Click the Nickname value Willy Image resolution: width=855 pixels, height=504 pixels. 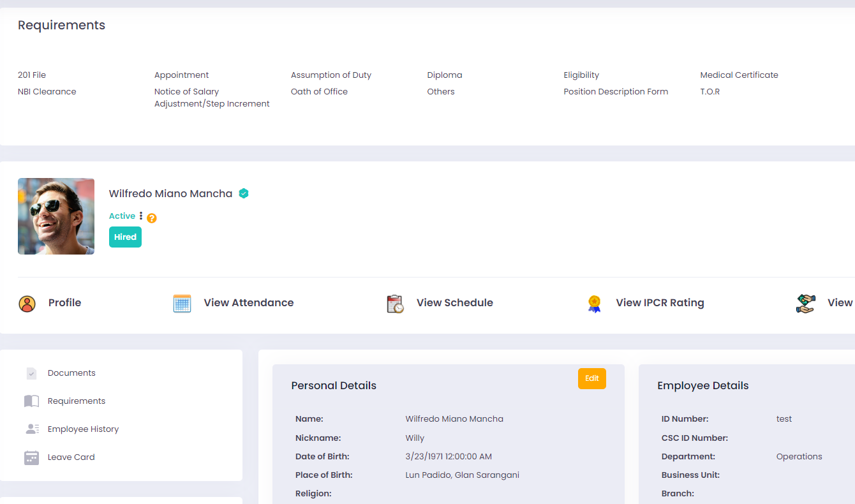tap(415, 438)
